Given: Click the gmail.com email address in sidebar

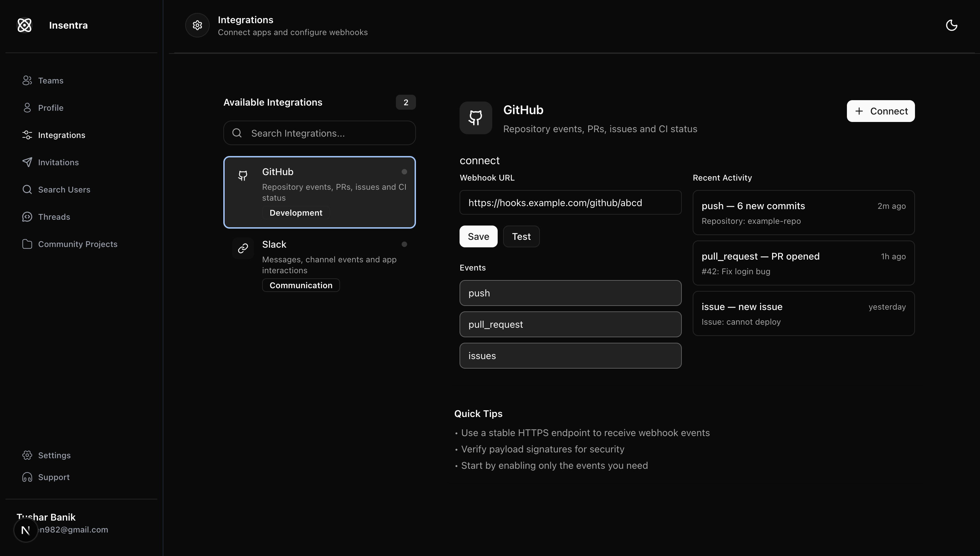Looking at the screenshot, I should (73, 530).
